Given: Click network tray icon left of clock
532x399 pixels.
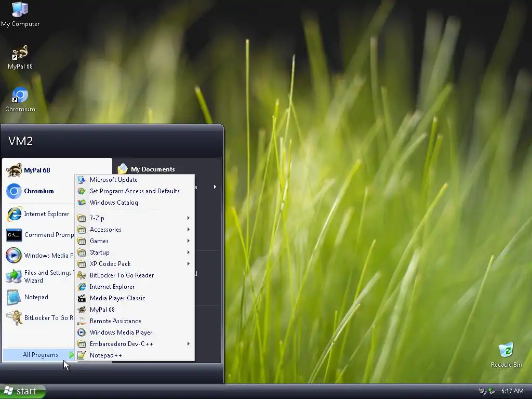Looking at the screenshot, I should pyautogui.click(x=491, y=391).
